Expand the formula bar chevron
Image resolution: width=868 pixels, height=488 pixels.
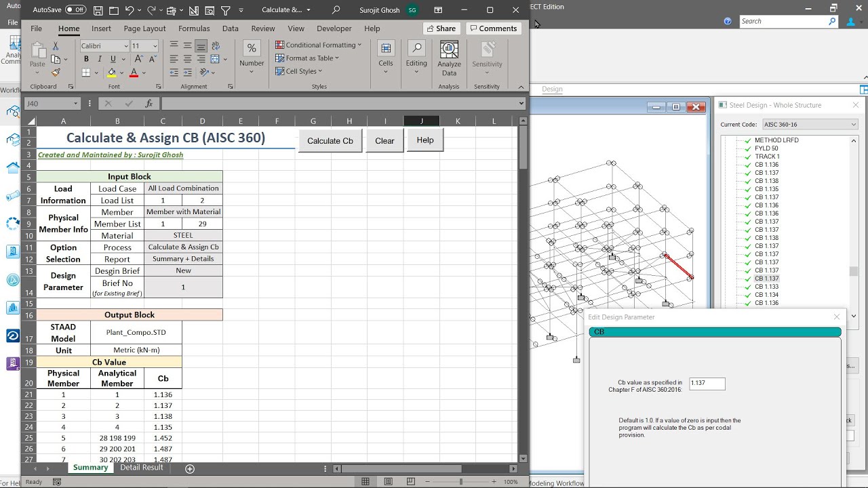point(521,104)
